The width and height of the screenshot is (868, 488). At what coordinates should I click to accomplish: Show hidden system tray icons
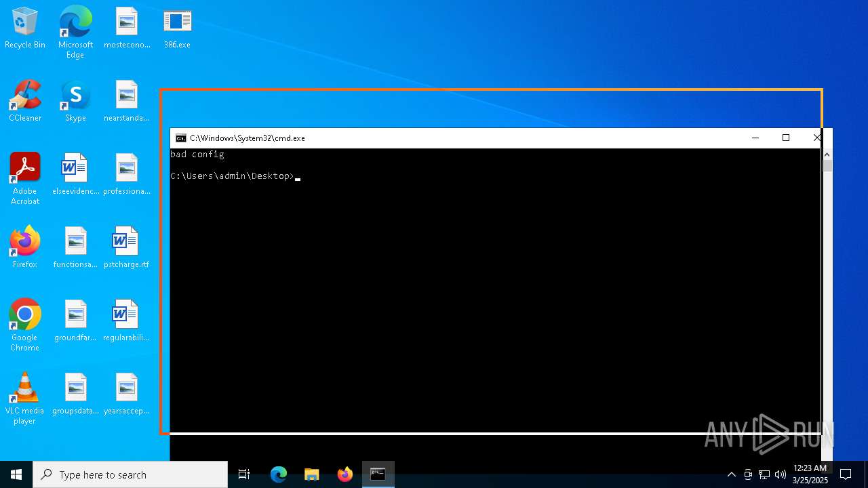(x=731, y=474)
